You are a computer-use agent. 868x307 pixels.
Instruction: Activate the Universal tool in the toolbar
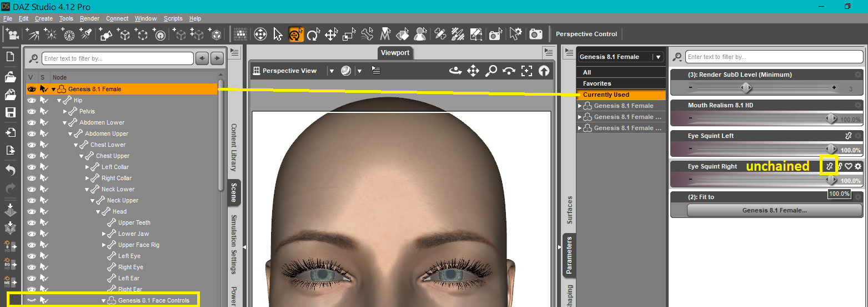click(296, 34)
